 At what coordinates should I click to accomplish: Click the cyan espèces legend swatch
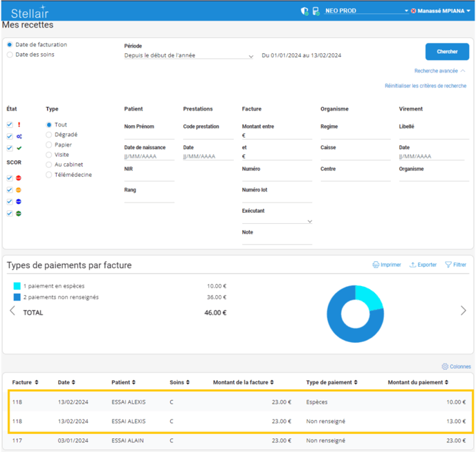[x=17, y=286]
